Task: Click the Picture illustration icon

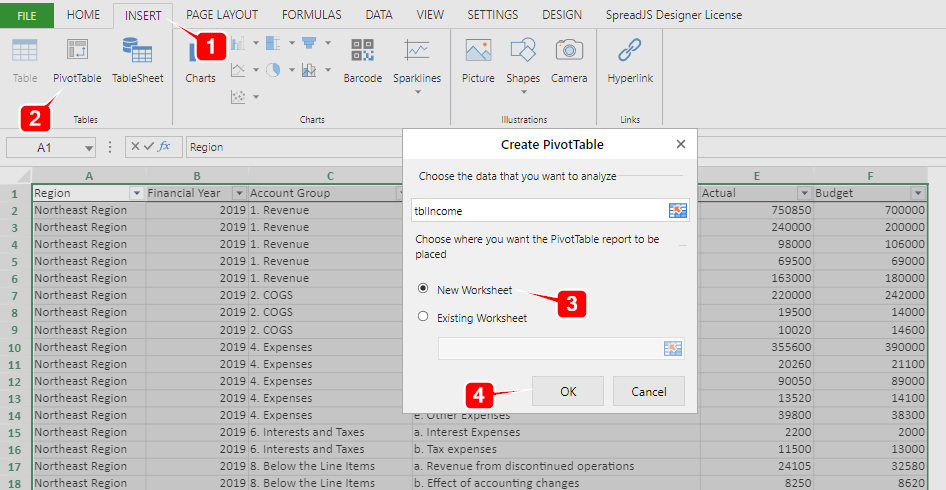Action: click(478, 50)
